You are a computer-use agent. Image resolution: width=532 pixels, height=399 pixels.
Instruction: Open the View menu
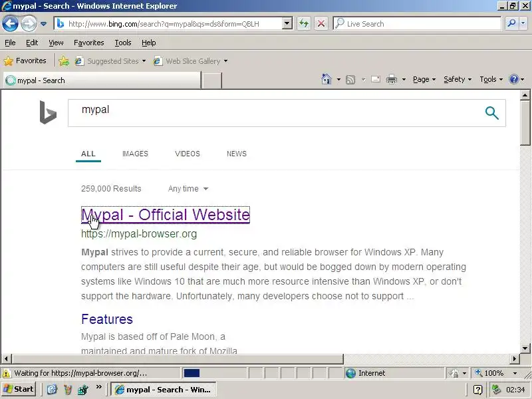coord(56,43)
